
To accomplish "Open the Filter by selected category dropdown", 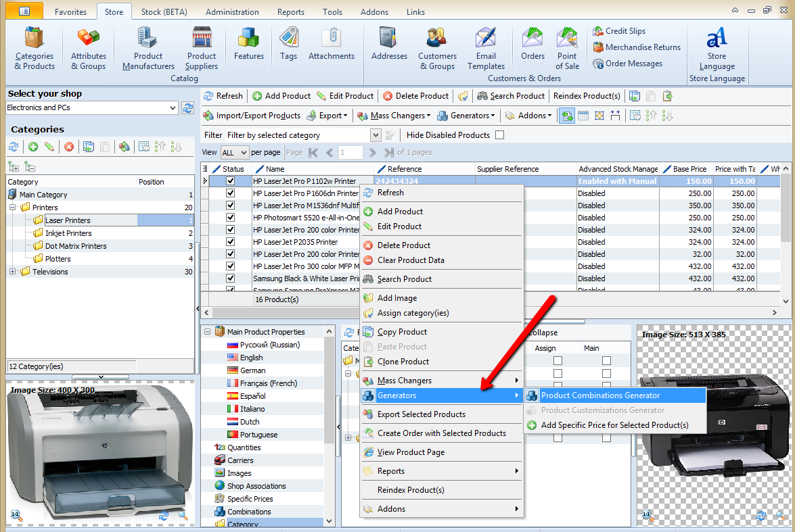I will 376,135.
